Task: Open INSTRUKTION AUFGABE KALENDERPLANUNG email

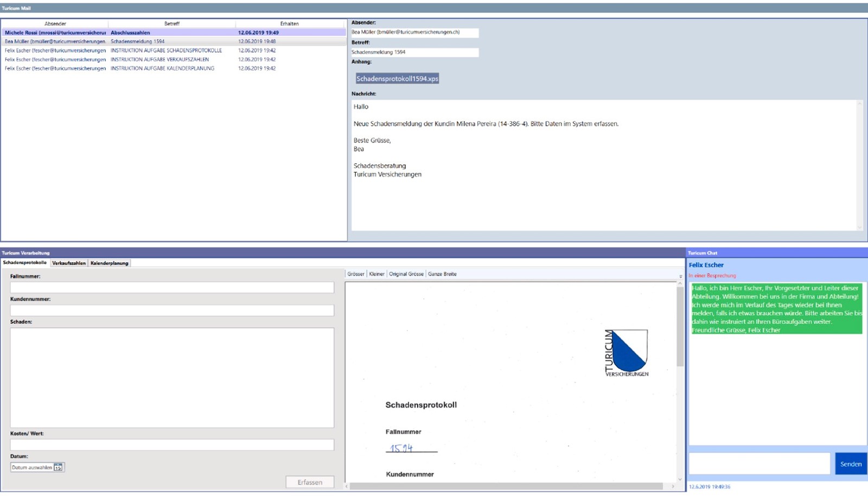Action: coord(174,68)
